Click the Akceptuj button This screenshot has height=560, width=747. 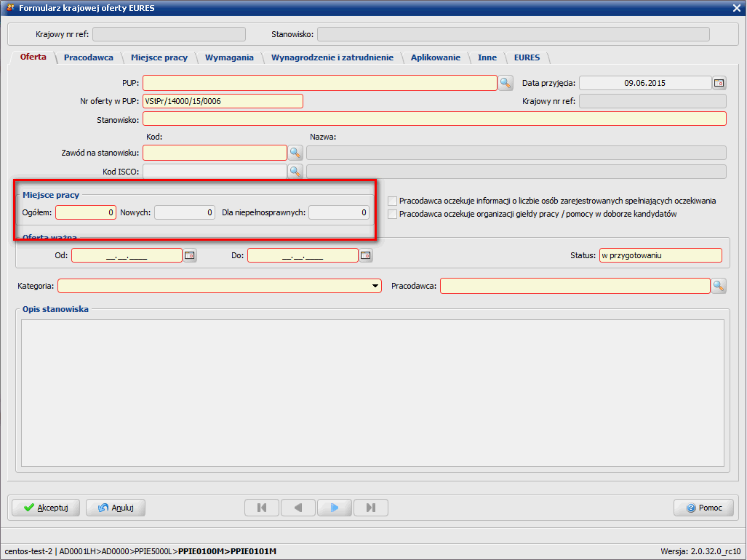click(46, 508)
